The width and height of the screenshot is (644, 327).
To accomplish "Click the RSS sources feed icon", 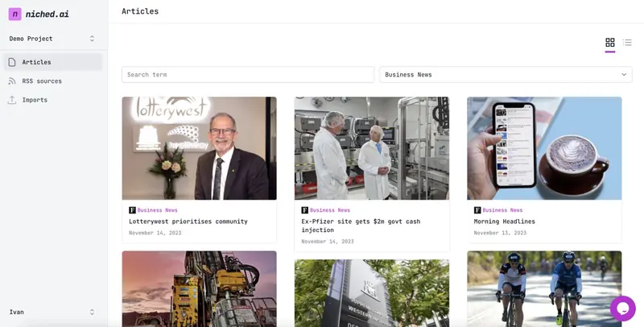I will coord(12,81).
